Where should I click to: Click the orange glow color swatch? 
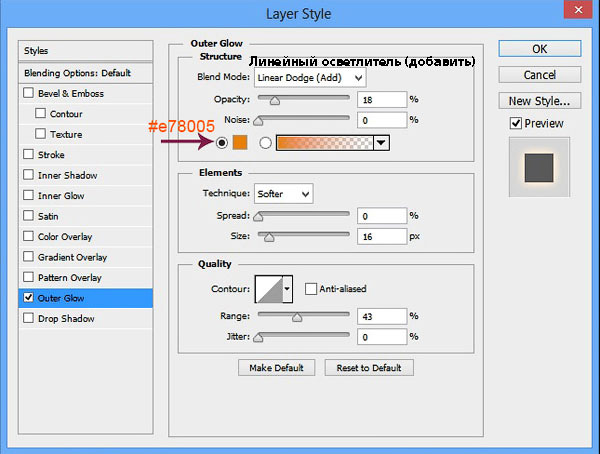[x=240, y=143]
